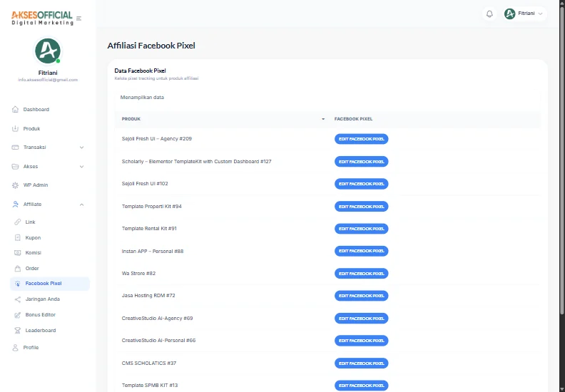The image size is (565, 392).
Task: Open the Fitriani user dropdown at top right
Action: (524, 14)
